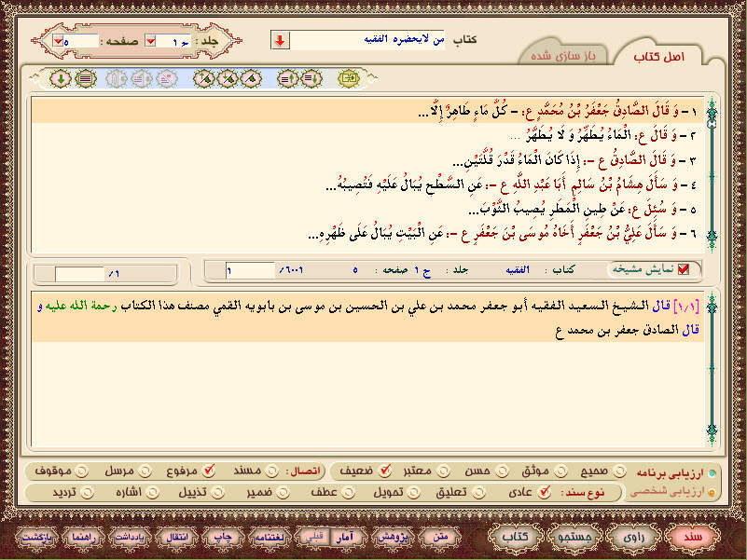Switch to the اصل کتاب tab
This screenshot has height=560, width=747.
coord(660,57)
